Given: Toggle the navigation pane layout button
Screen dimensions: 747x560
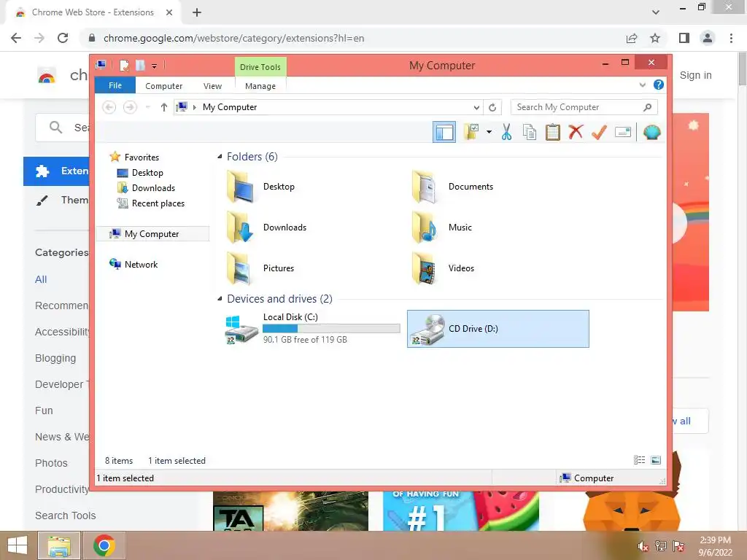Looking at the screenshot, I should coord(444,132).
